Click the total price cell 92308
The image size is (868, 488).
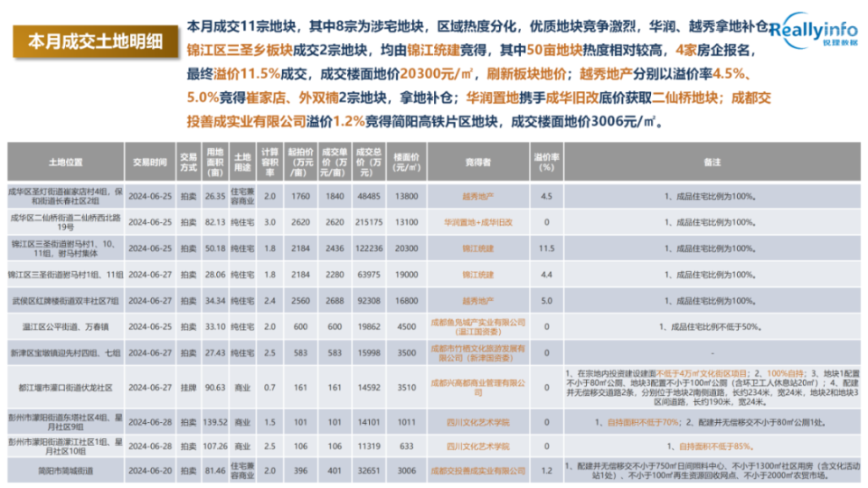(369, 301)
